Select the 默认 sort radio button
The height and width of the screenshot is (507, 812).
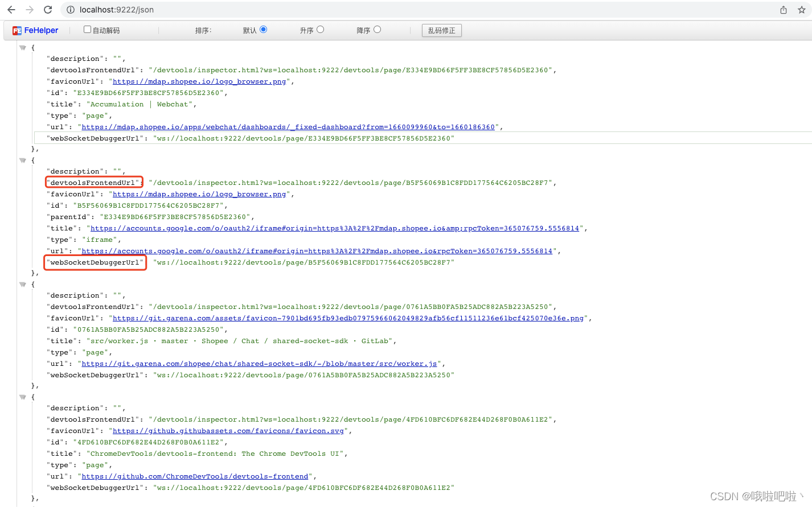(x=264, y=30)
